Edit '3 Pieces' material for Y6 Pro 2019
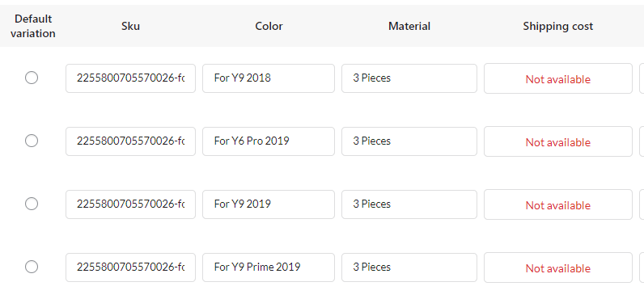Viewport: 644px width, 299px height. (409, 141)
